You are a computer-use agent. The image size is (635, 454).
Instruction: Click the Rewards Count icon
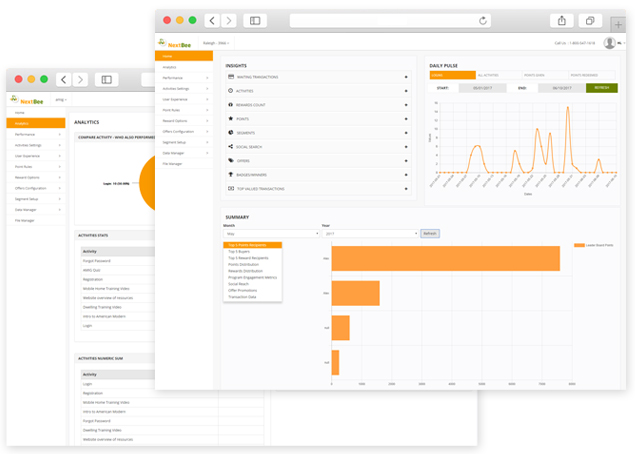(x=230, y=104)
